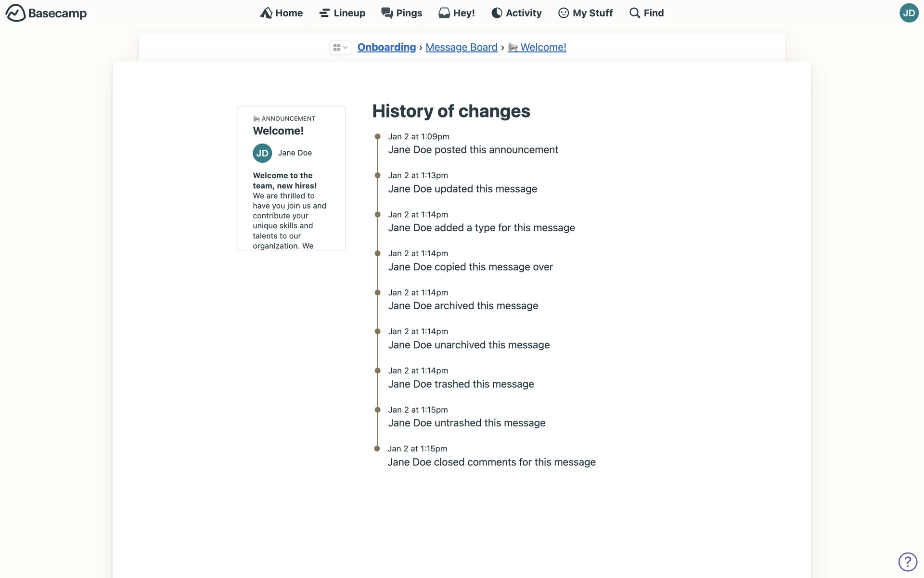Open the Lineup view

click(x=342, y=13)
